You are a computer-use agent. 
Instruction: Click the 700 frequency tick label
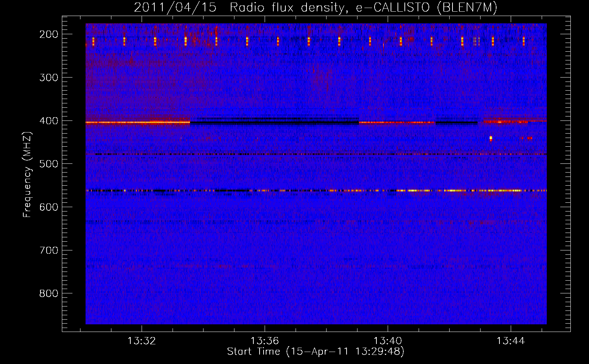click(x=49, y=250)
